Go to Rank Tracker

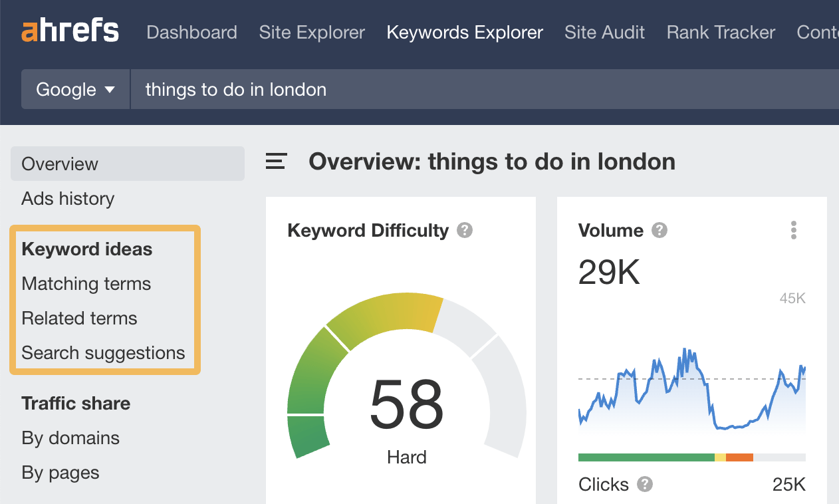[720, 32]
